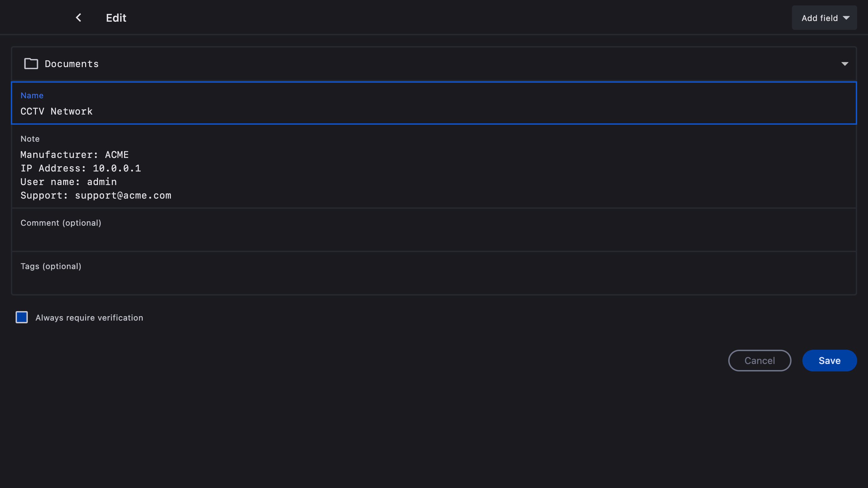Click the Edit page heading
The width and height of the screenshot is (868, 488).
pos(116,18)
